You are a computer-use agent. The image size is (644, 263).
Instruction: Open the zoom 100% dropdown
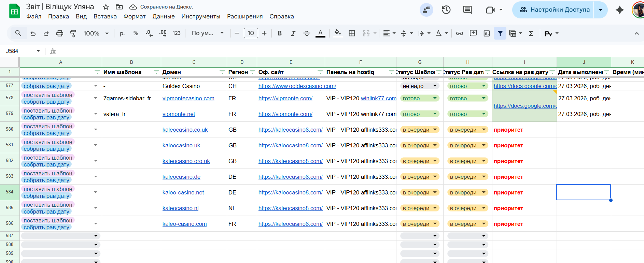96,33
